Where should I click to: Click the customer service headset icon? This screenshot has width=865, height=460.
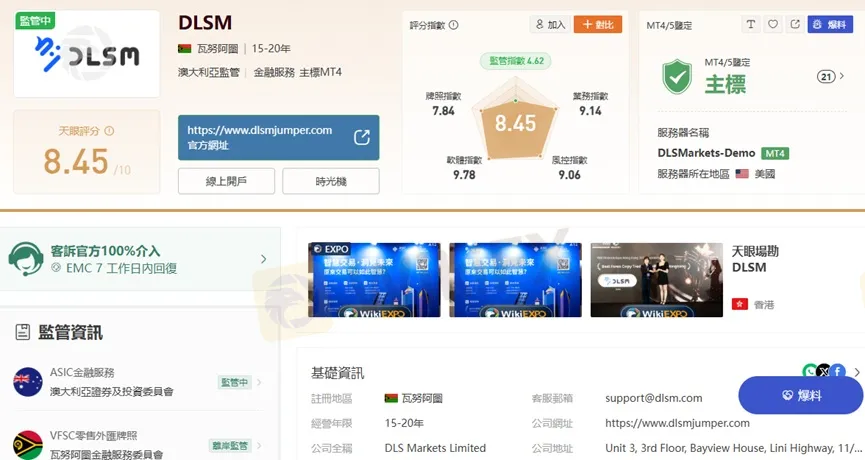[x=24, y=258]
